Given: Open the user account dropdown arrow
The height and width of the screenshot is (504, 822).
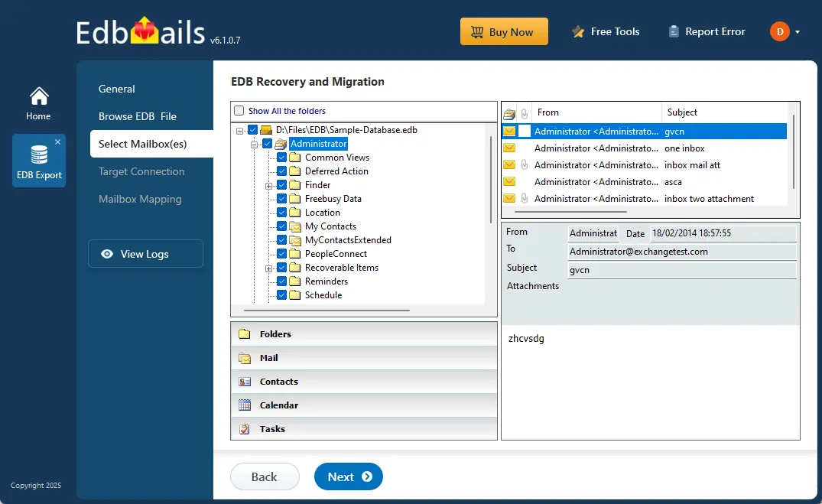Looking at the screenshot, I should (798, 32).
